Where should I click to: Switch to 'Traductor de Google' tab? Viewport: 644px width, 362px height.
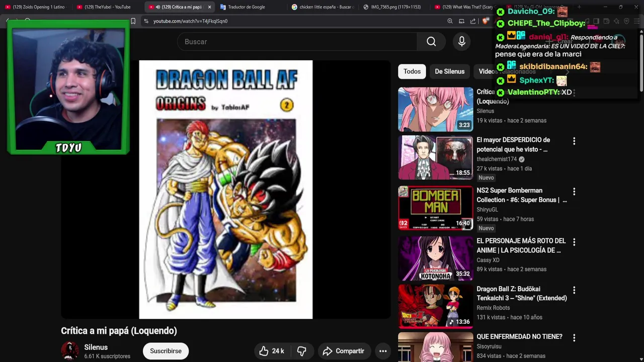(247, 7)
